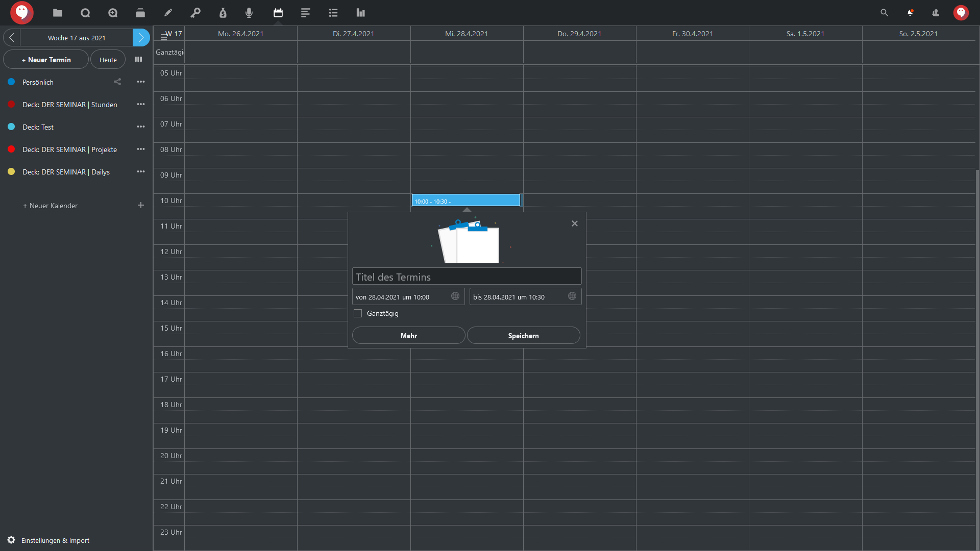Open timezone picker for the start time

coord(455,296)
